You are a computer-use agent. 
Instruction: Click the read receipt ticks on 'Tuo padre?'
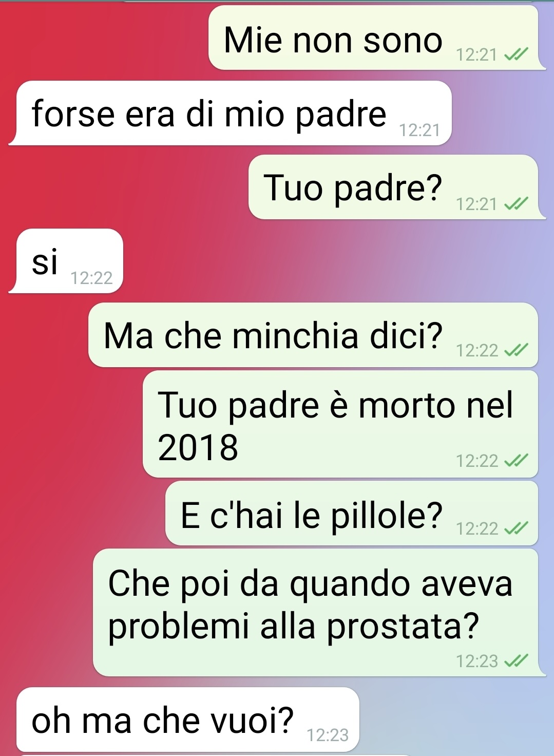coord(516,204)
